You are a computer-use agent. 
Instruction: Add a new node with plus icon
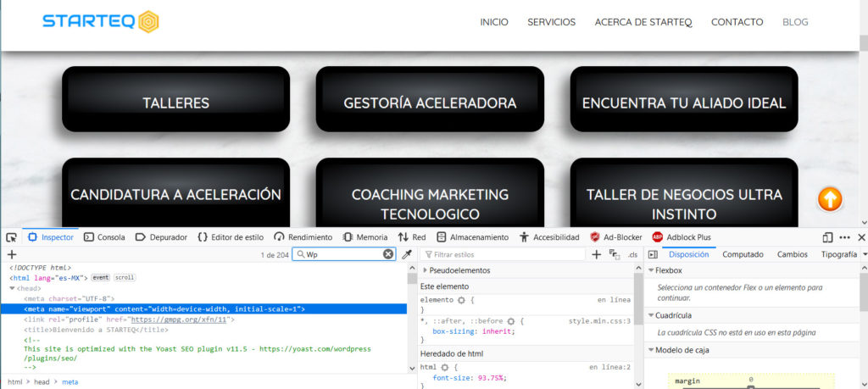(12, 254)
